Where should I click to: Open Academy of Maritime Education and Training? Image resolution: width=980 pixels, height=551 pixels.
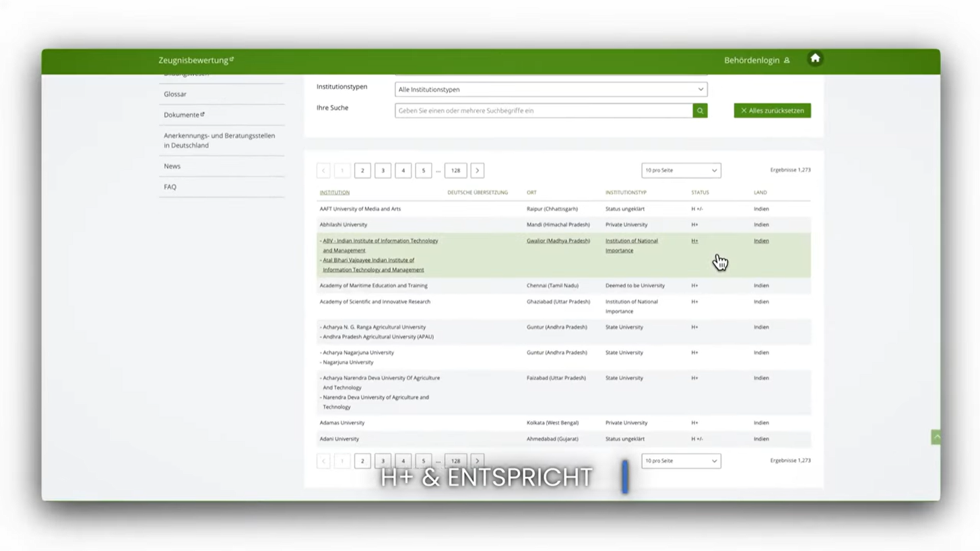pyautogui.click(x=373, y=286)
